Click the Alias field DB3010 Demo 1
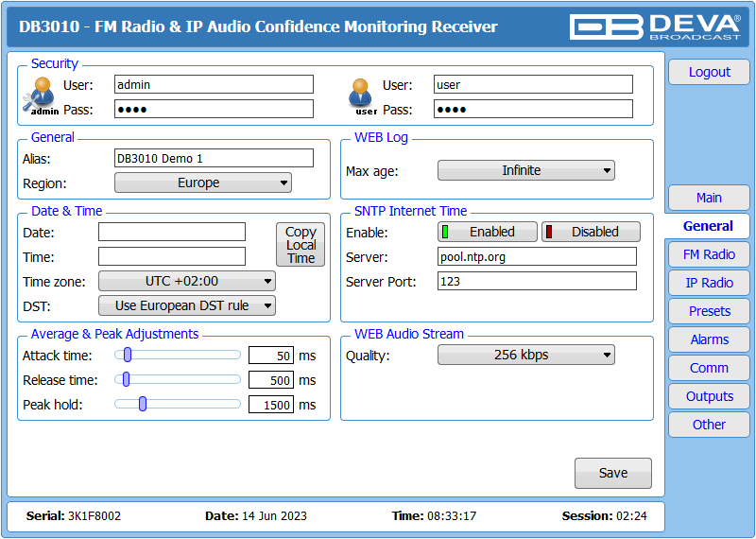 [x=214, y=158]
